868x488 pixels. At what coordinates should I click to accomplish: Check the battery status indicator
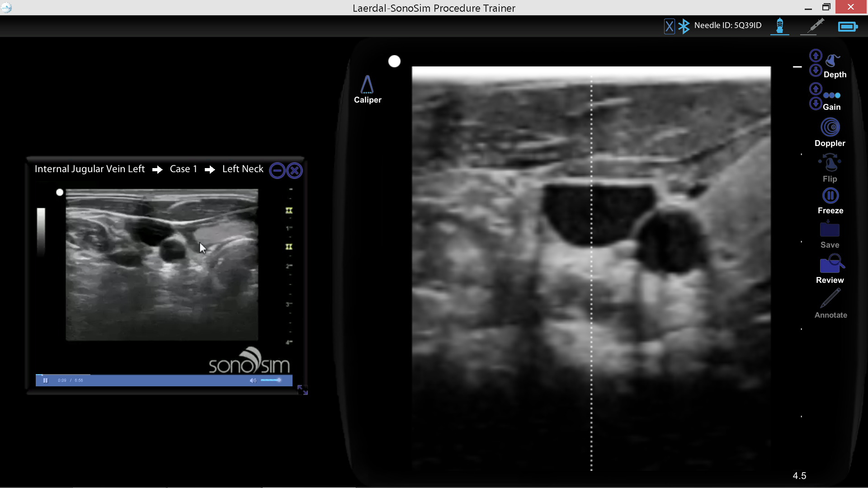(848, 26)
